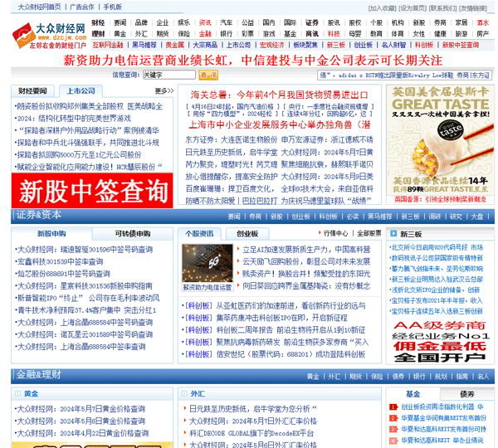Open 期货 link in 金融&理财 bar
Screen dimensions: 498x448
pyautogui.click(x=355, y=377)
